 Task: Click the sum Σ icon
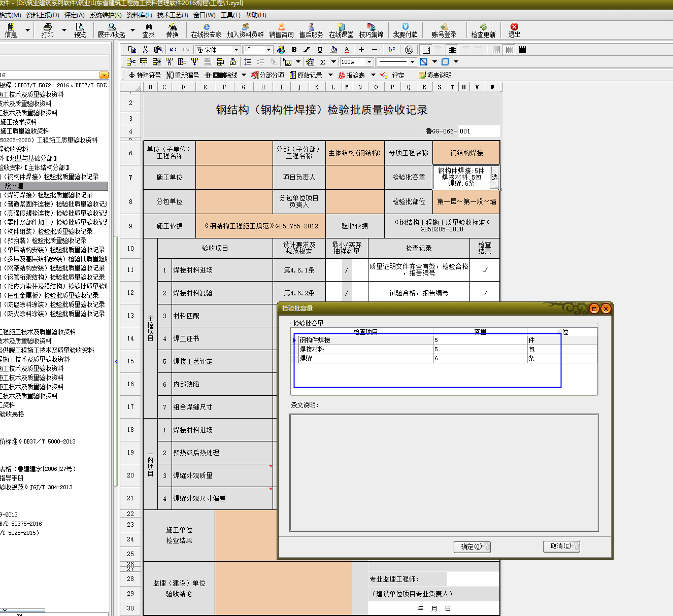click(x=322, y=62)
